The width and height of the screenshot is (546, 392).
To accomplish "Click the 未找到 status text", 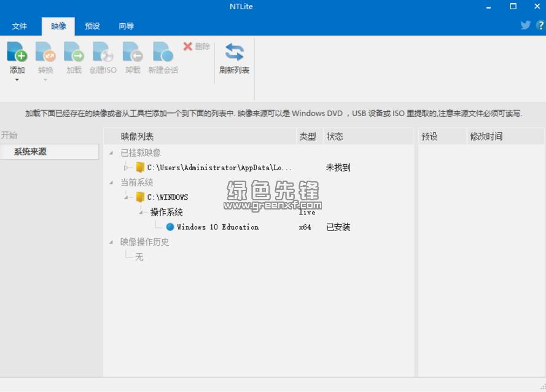I will click(338, 168).
